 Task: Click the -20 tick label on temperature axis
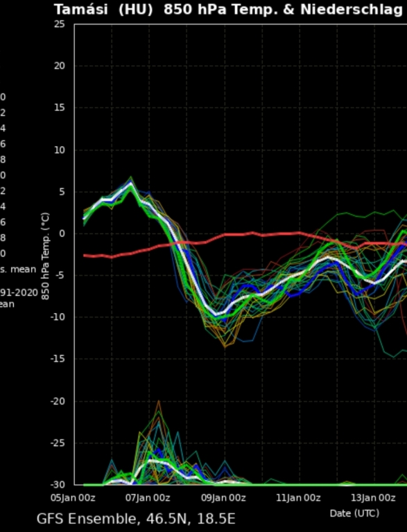(58, 401)
